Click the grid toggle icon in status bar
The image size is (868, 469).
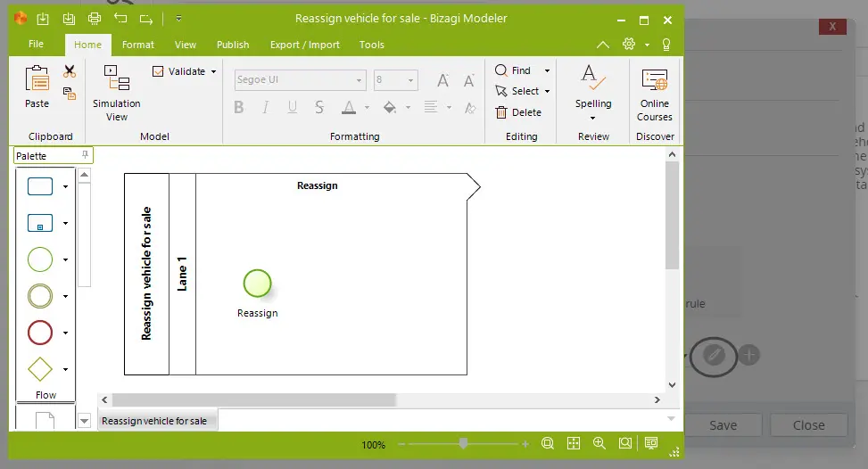point(574,443)
